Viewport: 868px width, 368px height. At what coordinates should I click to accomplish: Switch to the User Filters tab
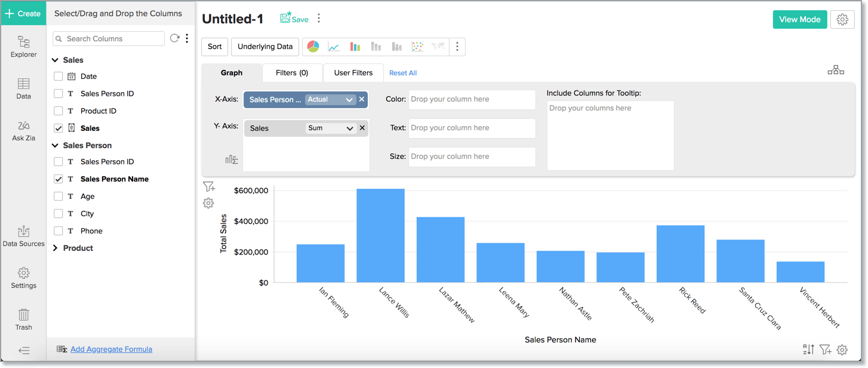point(353,72)
